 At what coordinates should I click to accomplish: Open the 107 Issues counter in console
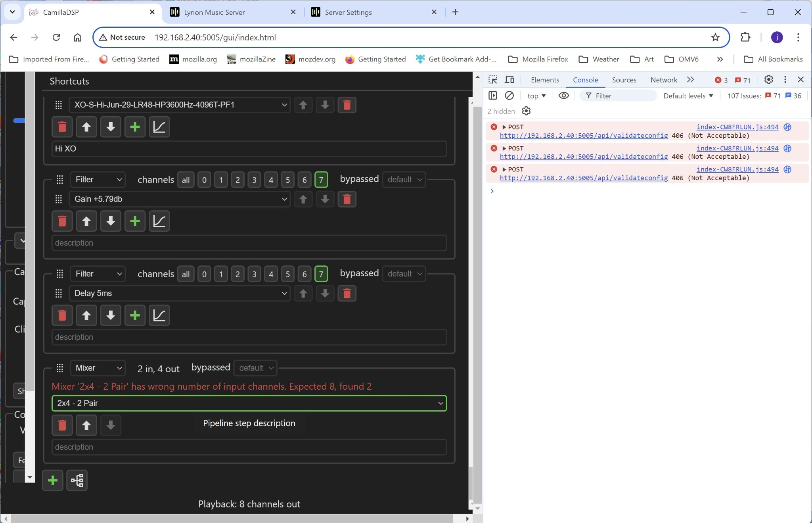point(764,96)
